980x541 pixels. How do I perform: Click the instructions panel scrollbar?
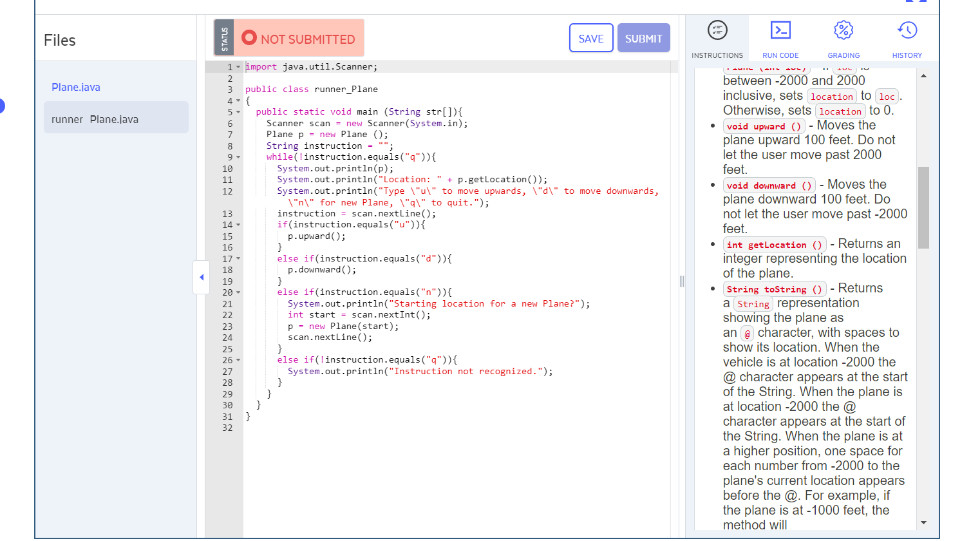924,206
